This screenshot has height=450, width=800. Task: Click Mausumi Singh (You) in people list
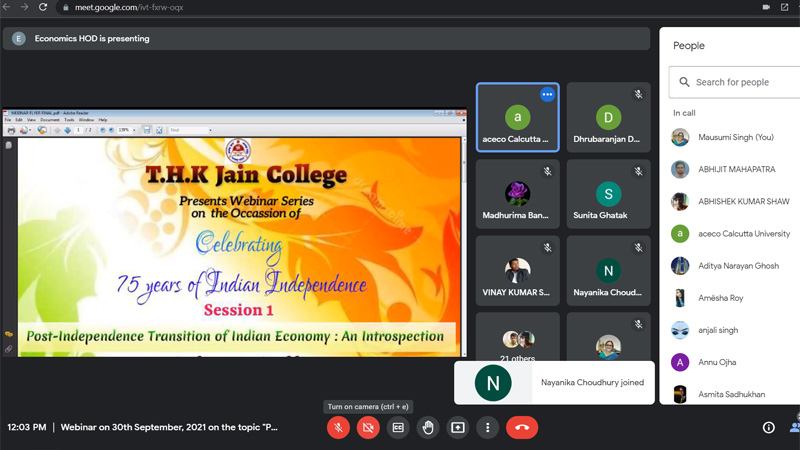(x=735, y=137)
